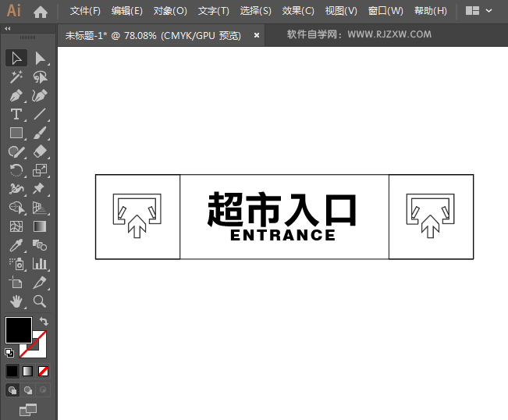508x420 pixels.
Task: Select the Eraser tool
Action: tap(40, 151)
